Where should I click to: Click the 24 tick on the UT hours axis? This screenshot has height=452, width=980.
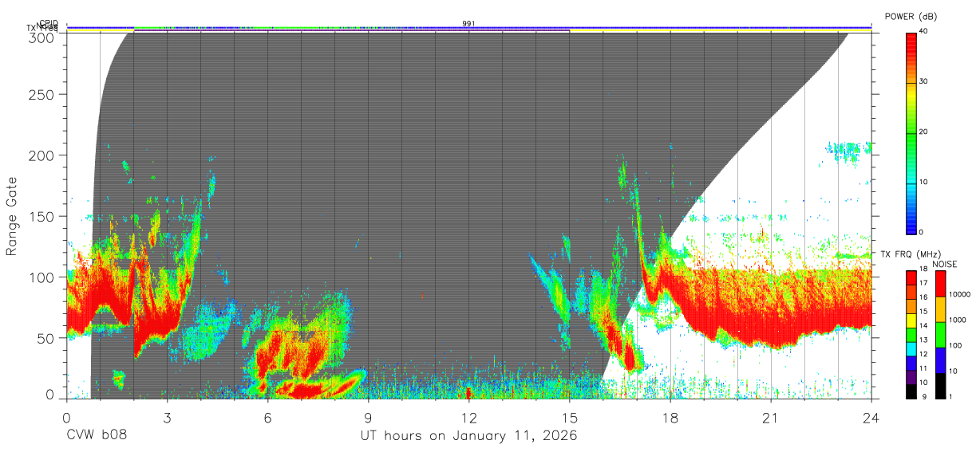click(x=871, y=417)
